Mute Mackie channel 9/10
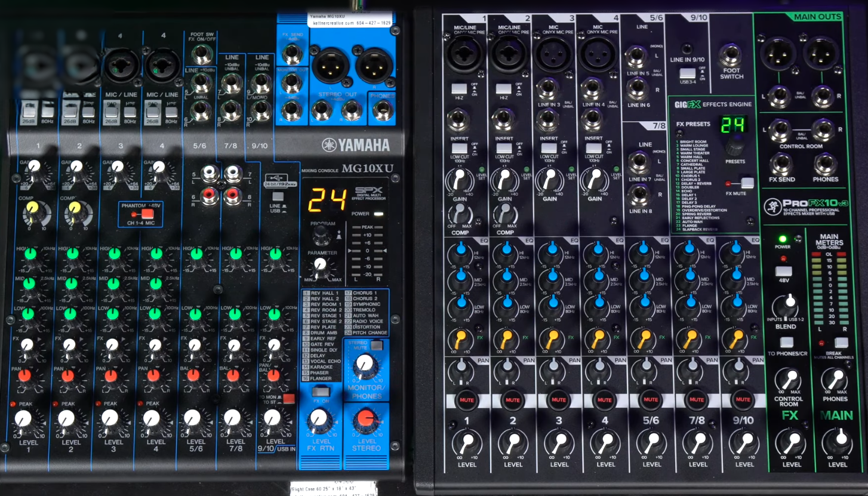 [x=743, y=399]
